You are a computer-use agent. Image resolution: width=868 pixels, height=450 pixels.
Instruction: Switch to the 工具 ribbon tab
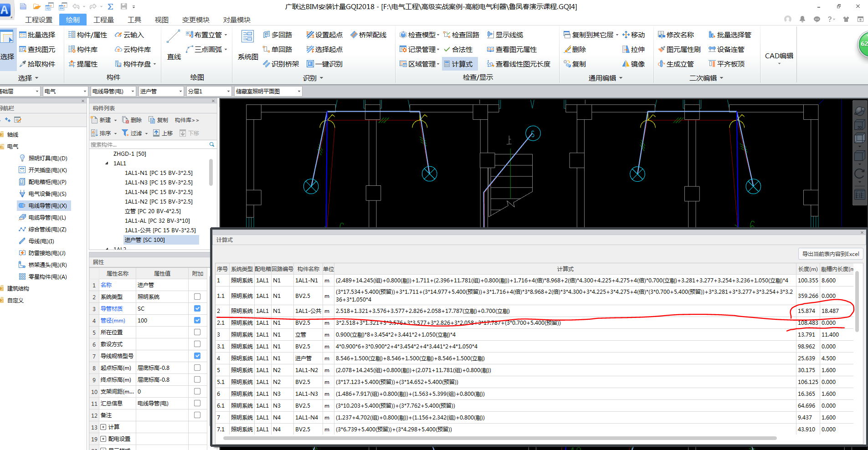134,20
